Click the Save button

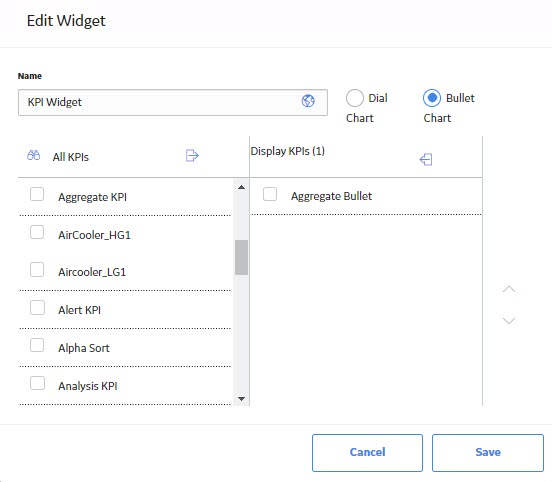pos(488,452)
